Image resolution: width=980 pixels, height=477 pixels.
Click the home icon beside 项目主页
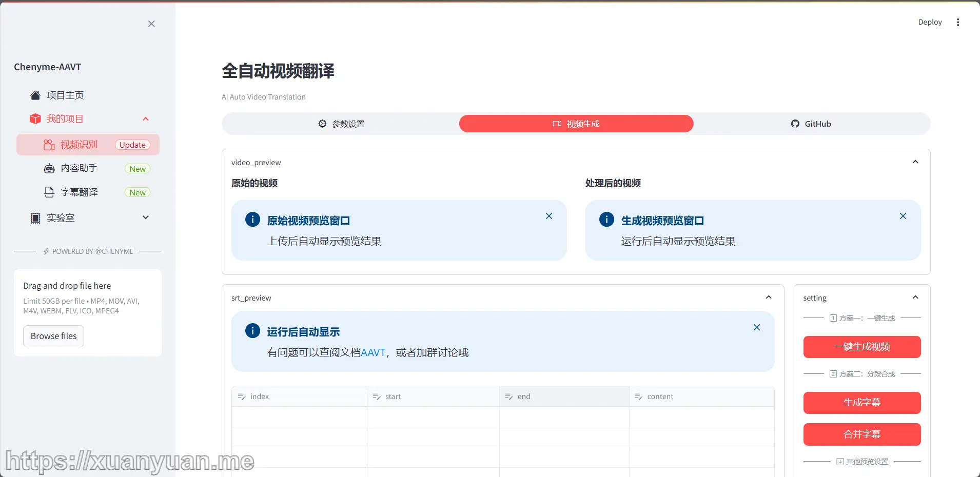(x=35, y=95)
